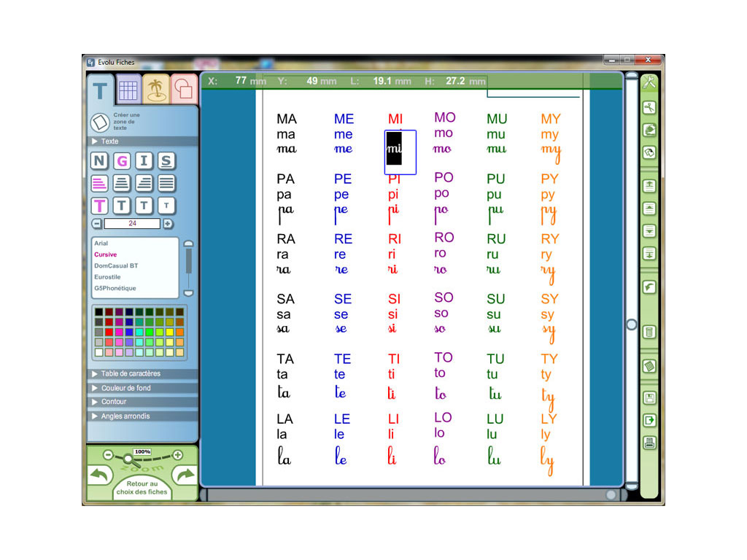Click the wrench tools icon at top right

point(649,82)
